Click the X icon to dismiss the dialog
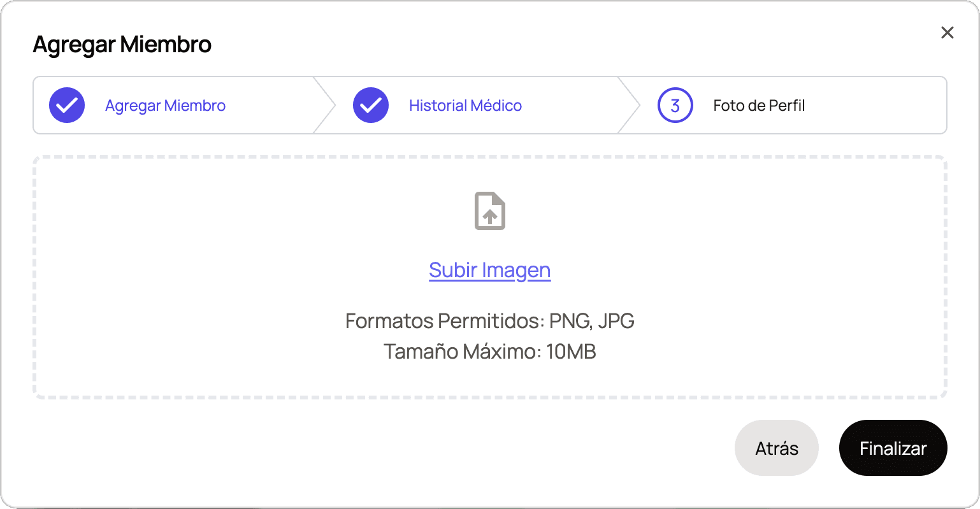 pyautogui.click(x=948, y=32)
